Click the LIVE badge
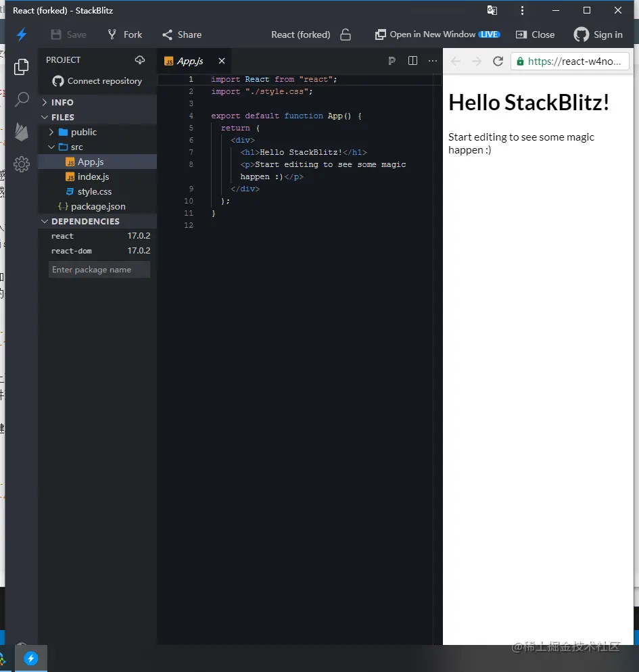This screenshot has width=639, height=672. [489, 34]
